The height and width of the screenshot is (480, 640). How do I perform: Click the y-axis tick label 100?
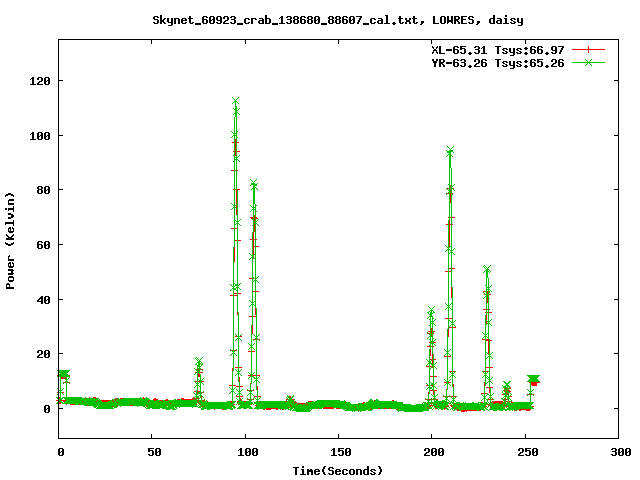point(40,136)
